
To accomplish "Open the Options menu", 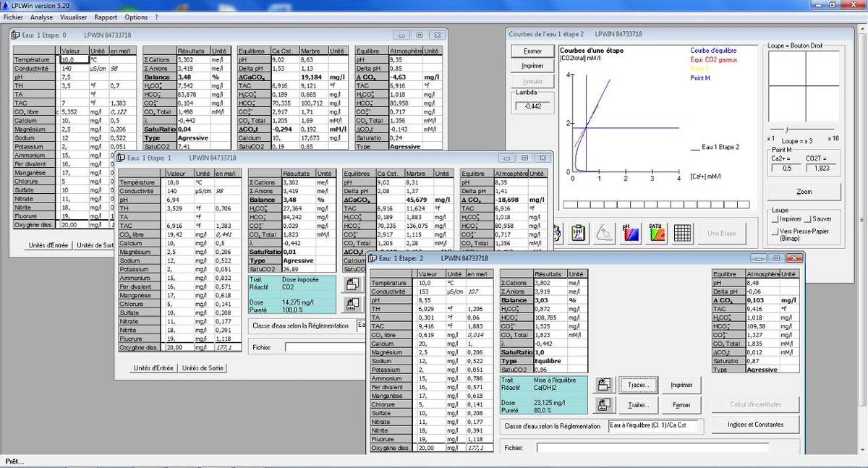I will tap(136, 17).
